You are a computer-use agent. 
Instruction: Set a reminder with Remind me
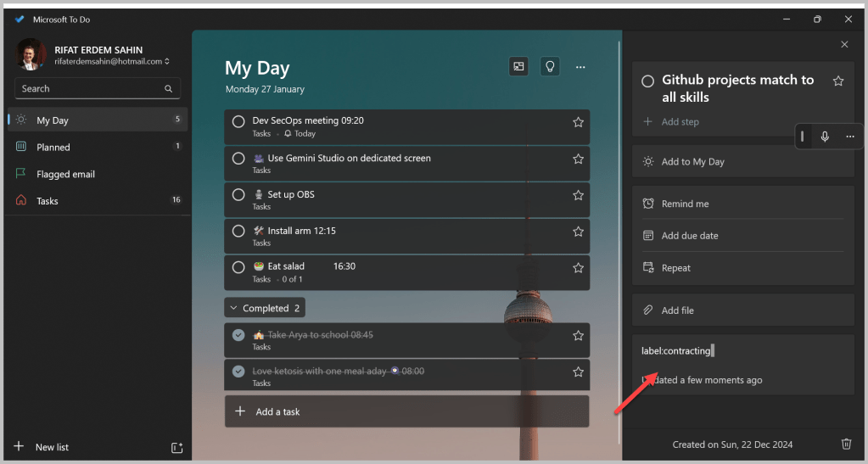(743, 204)
